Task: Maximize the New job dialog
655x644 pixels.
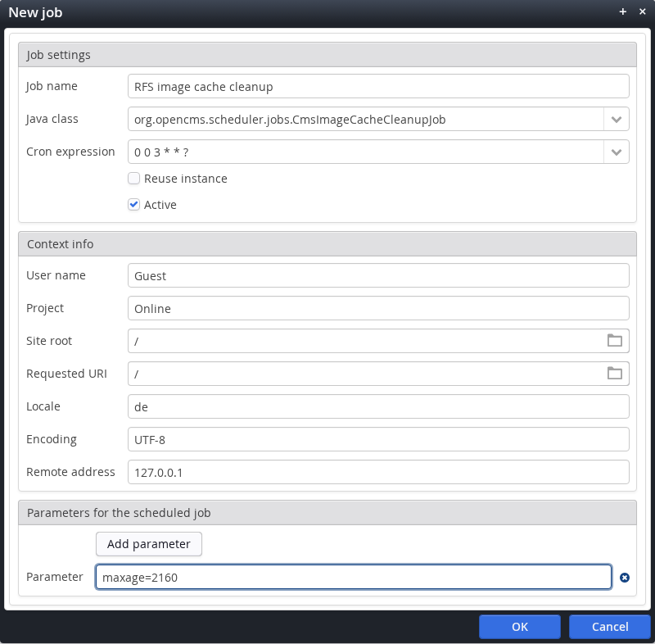Action: (x=623, y=11)
